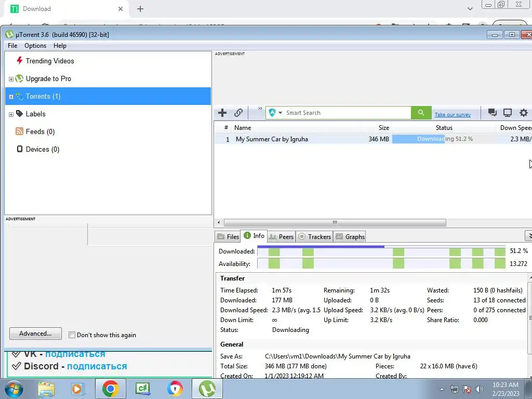
Task: Open Google Chrome from the taskbar
Action: click(110, 389)
